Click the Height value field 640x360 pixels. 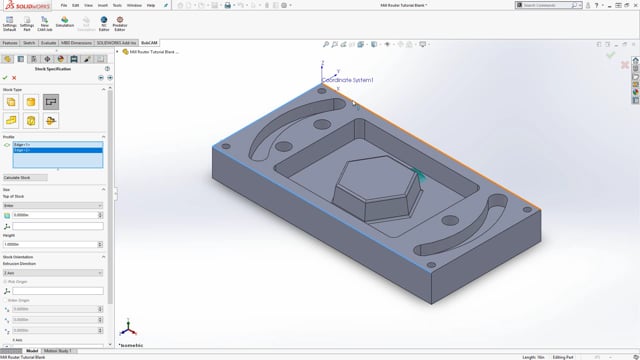[x=50, y=244]
